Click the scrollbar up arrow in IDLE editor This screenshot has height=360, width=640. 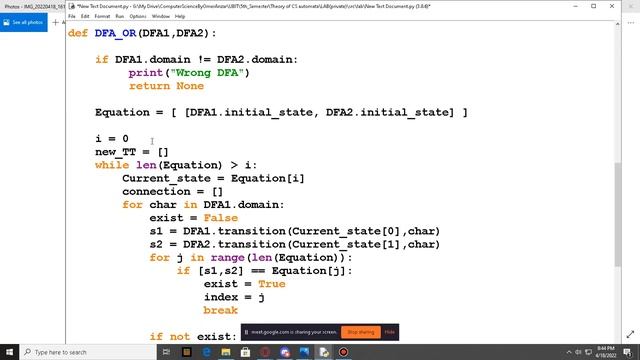(x=618, y=24)
